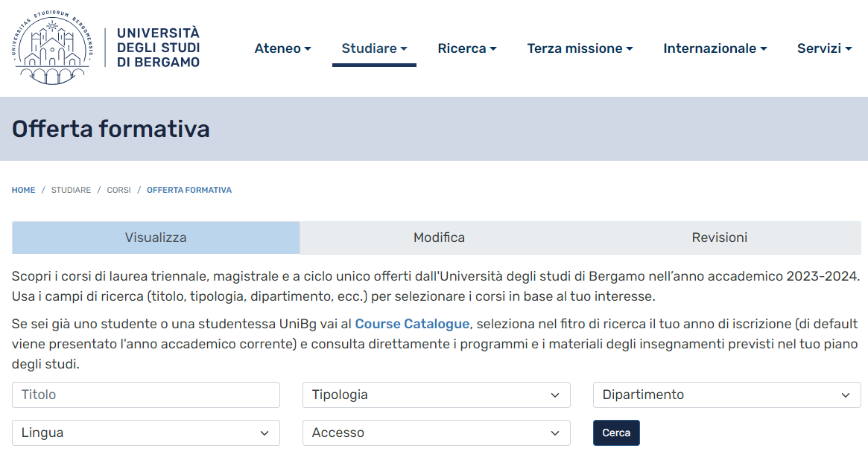Switch to the Revisioni tab
Viewport: 868px width, 466px height.
(x=720, y=237)
